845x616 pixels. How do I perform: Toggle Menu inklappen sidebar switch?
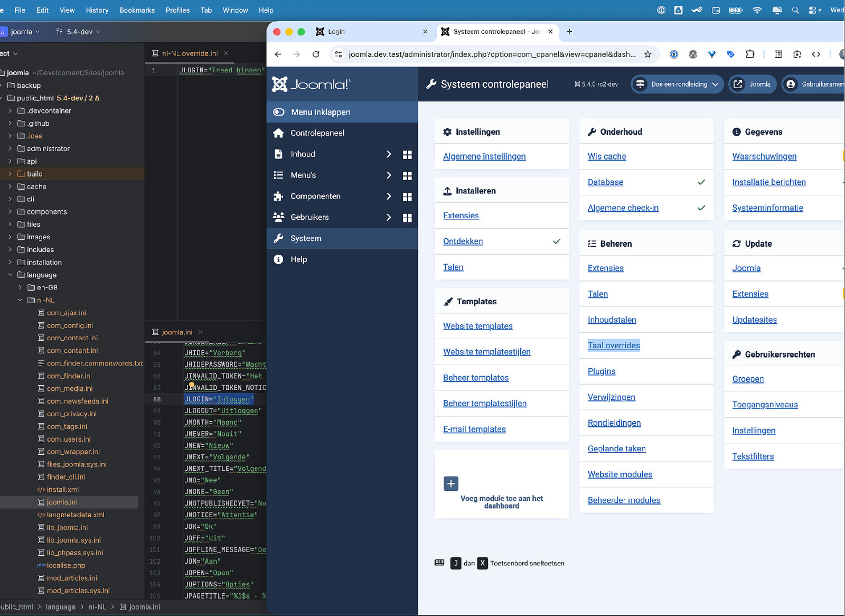point(279,112)
